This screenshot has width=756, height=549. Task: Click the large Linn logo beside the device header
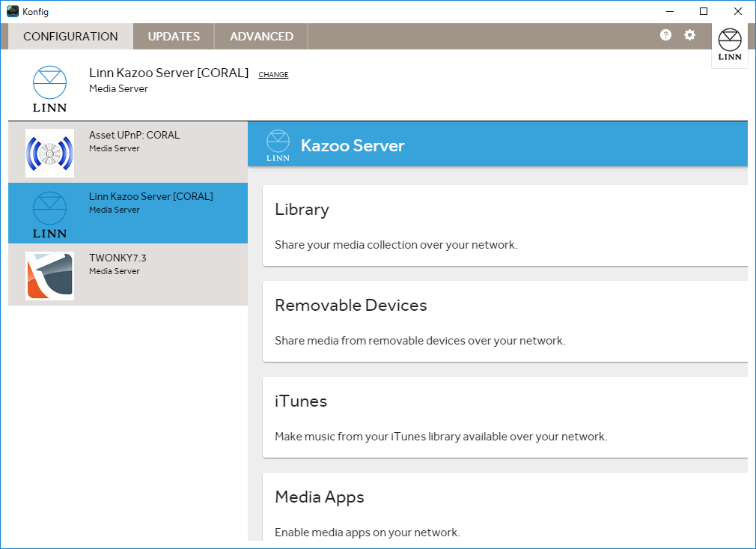pyautogui.click(x=49, y=89)
